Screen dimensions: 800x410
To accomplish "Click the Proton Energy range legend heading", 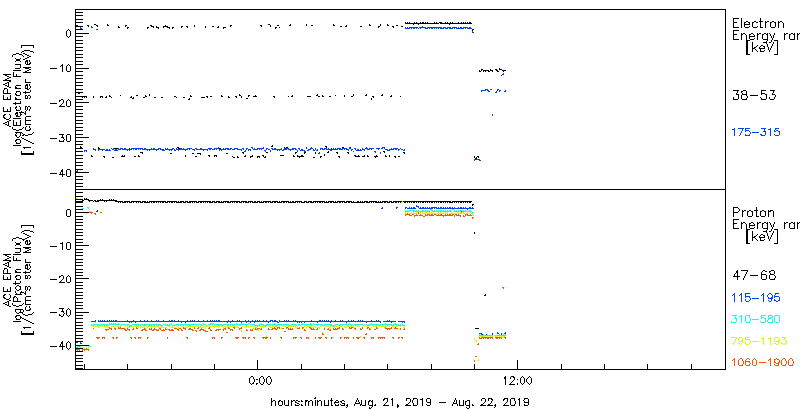I will [765, 225].
